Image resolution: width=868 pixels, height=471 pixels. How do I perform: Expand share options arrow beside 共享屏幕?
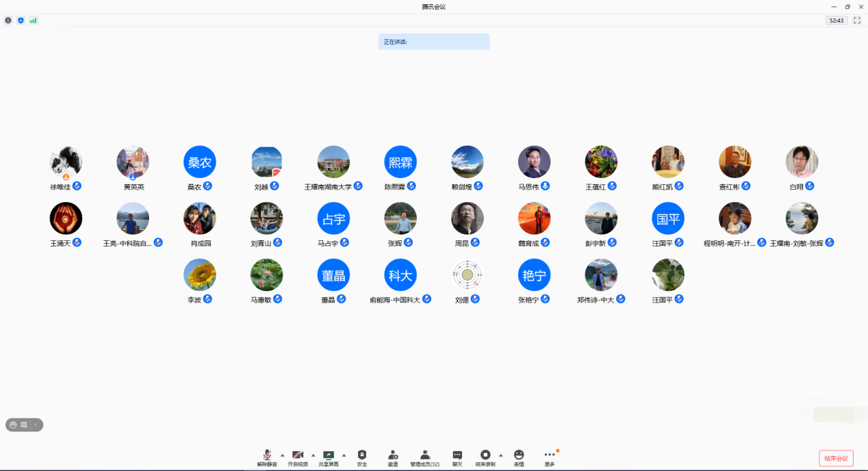pyautogui.click(x=344, y=455)
